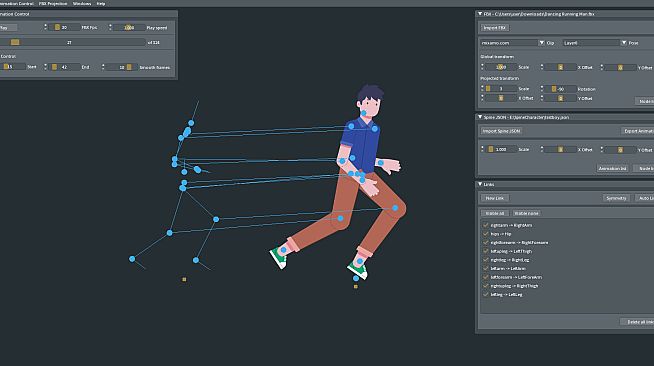
Task: Click the yellow origin marker below the character
Action: [x=356, y=287]
